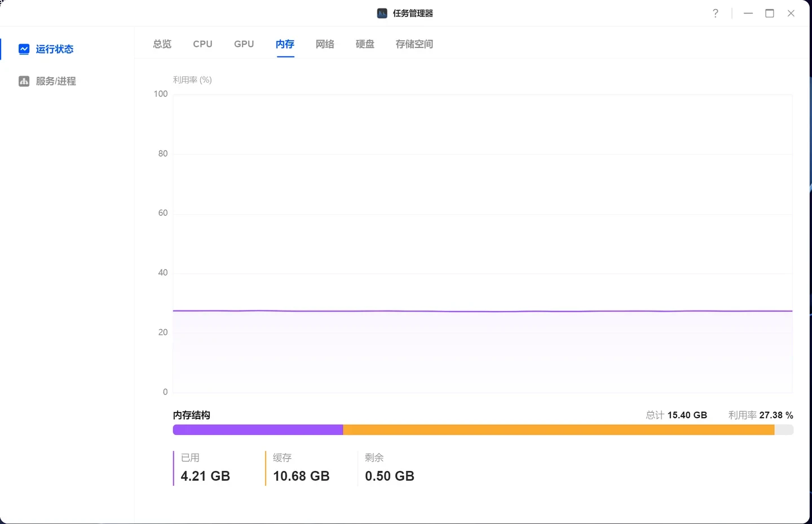Click the 80 axis label
The image size is (812, 524).
[x=163, y=154]
